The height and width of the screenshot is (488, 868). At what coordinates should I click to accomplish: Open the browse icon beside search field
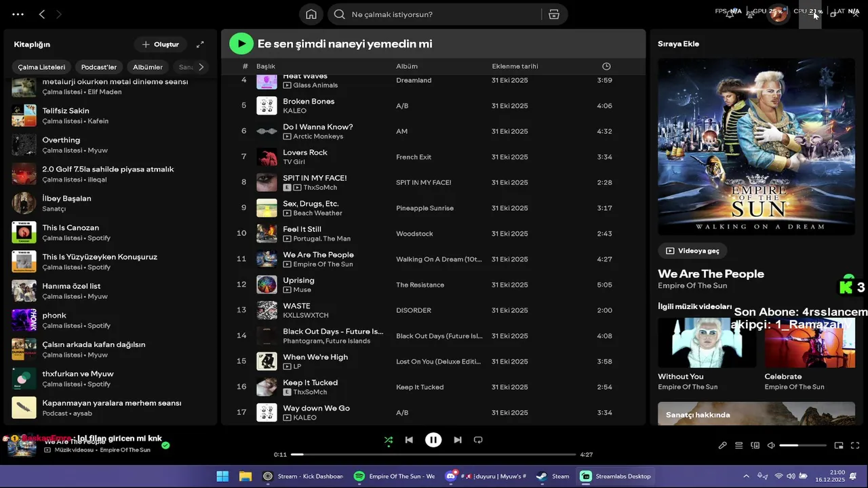554,14
